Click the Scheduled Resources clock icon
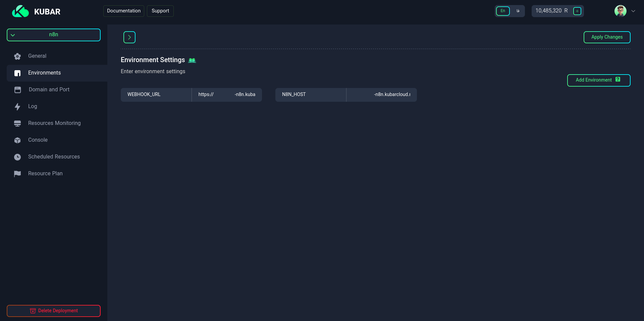The width and height of the screenshot is (644, 321). click(17, 157)
